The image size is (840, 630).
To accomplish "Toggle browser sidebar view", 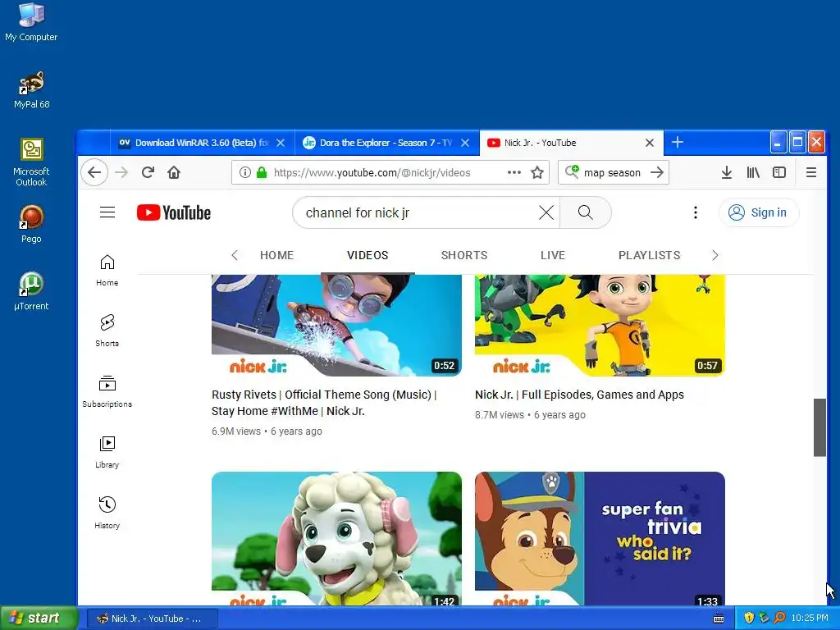I will (779, 172).
